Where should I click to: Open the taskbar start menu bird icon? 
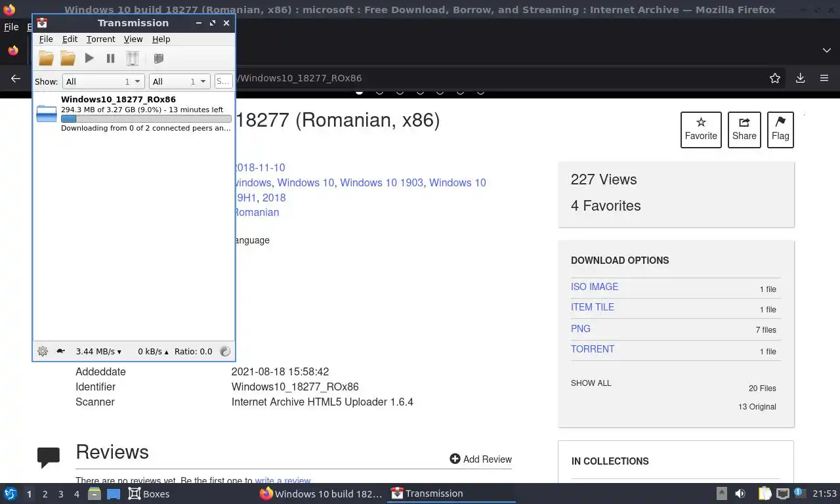pyautogui.click(x=10, y=493)
